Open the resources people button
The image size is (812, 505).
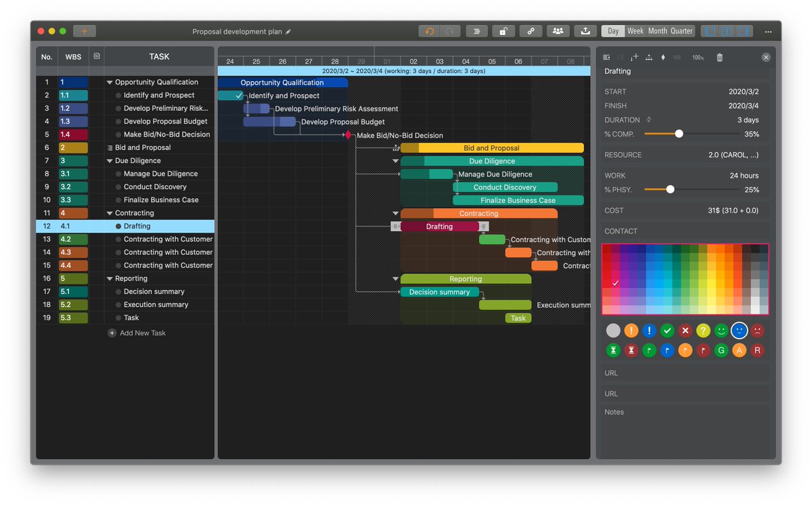pos(558,31)
